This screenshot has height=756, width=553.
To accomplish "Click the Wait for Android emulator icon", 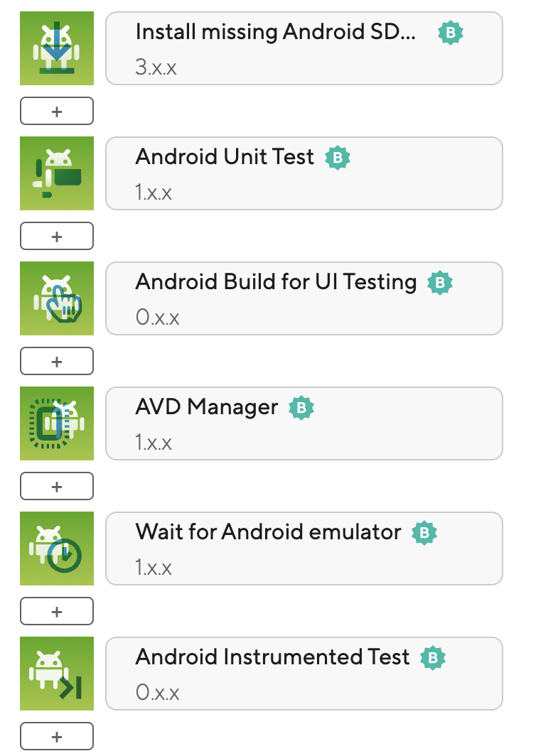I will point(57,549).
